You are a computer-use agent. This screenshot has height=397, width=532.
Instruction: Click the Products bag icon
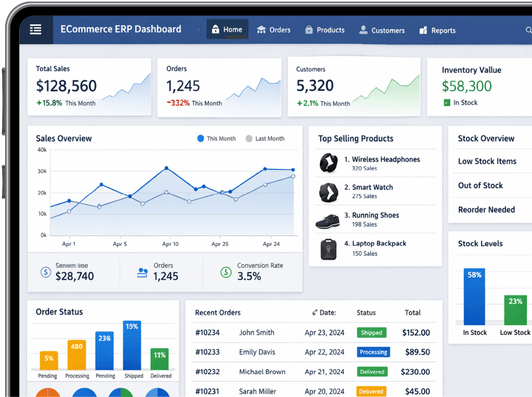click(x=309, y=29)
